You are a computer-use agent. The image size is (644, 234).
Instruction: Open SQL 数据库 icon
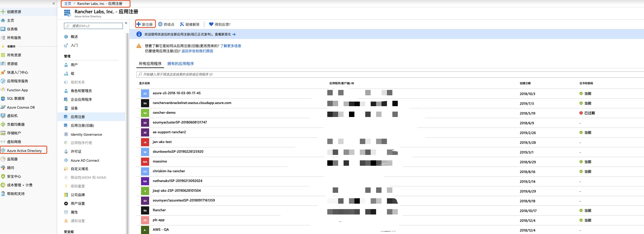point(3,98)
